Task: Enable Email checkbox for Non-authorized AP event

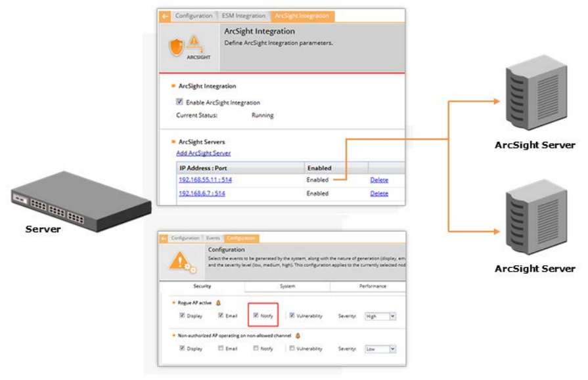Action: pyautogui.click(x=221, y=348)
